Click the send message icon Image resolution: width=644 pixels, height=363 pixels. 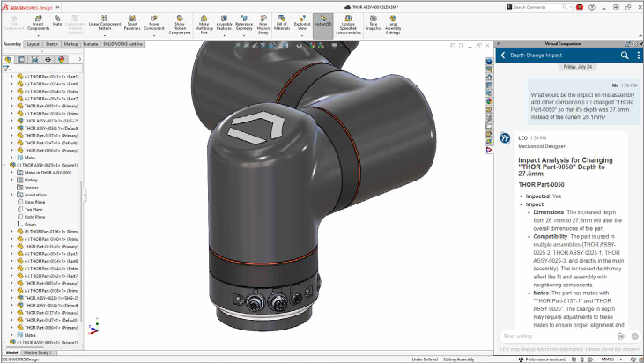click(x=622, y=337)
